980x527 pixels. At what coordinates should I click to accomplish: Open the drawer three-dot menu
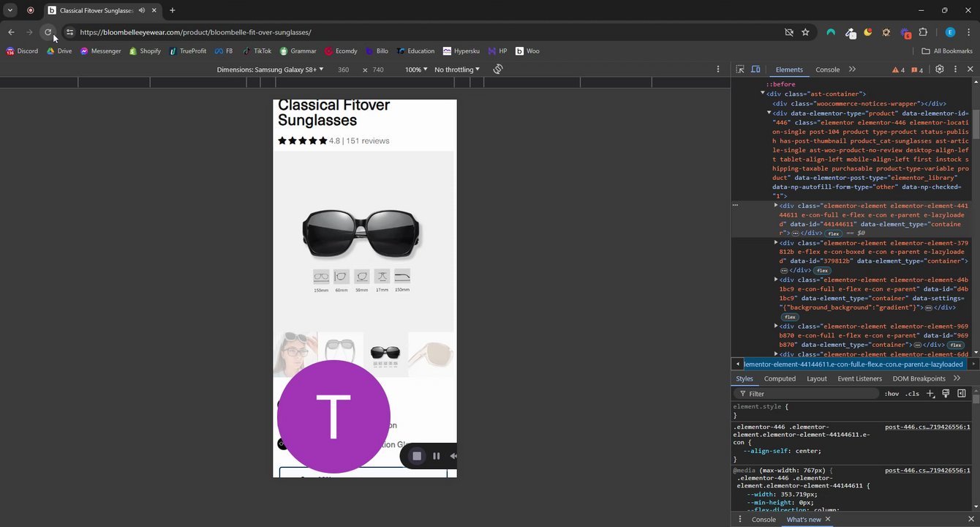739,519
